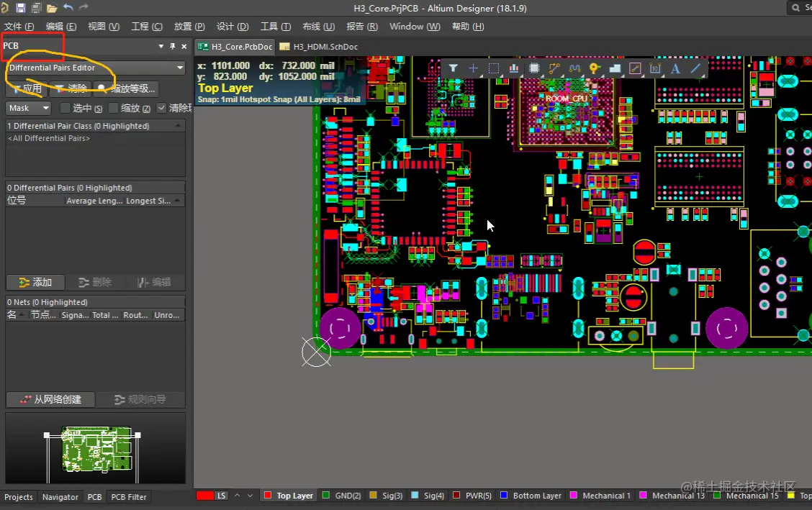Open the 编辑 (E) menu

coord(61,27)
